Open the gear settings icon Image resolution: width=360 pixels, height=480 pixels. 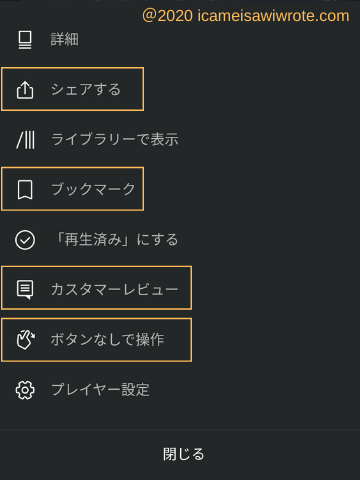pyautogui.click(x=25, y=390)
